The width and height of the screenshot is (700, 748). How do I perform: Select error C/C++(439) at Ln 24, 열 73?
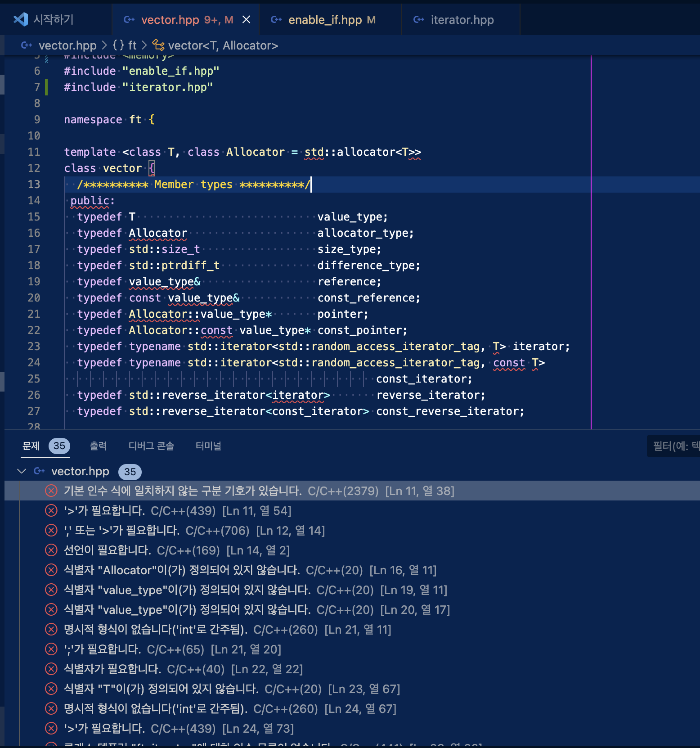coord(352,728)
